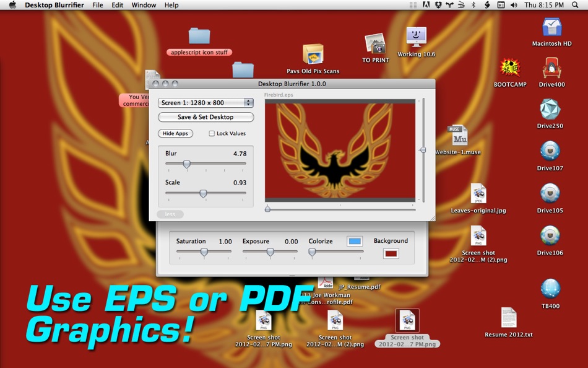Image resolution: width=588 pixels, height=368 pixels.
Task: Select the Drive107 icon
Action: pos(550,151)
